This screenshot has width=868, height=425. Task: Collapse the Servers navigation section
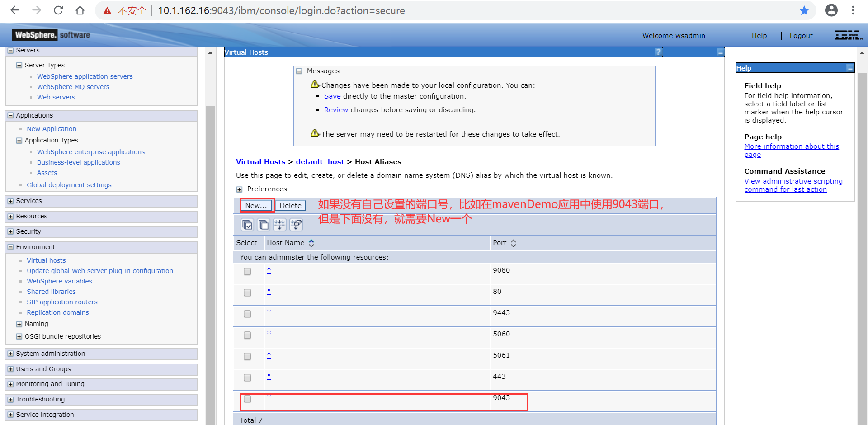10,50
